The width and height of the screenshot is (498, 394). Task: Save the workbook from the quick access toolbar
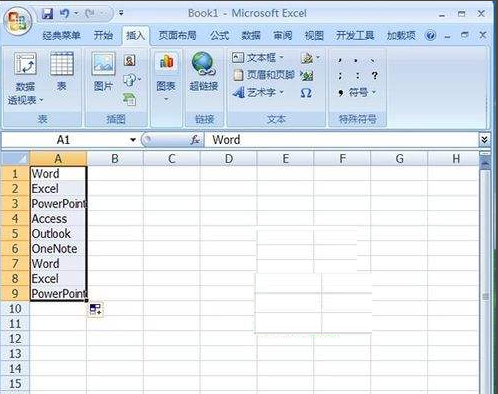48,13
